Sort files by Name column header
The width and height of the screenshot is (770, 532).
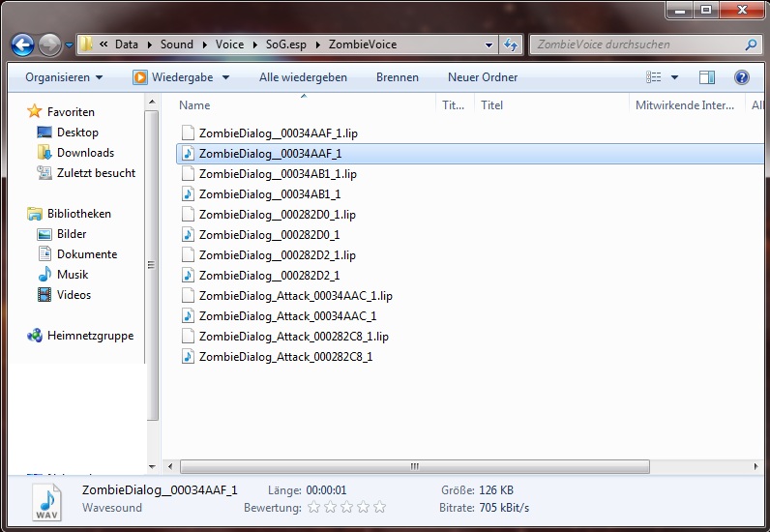(194, 105)
